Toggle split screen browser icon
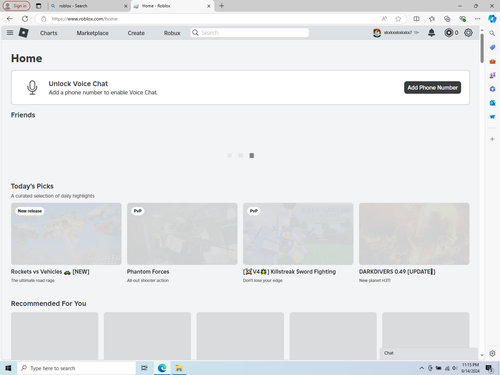Screen dimensions: 500x375 tap(416, 19)
